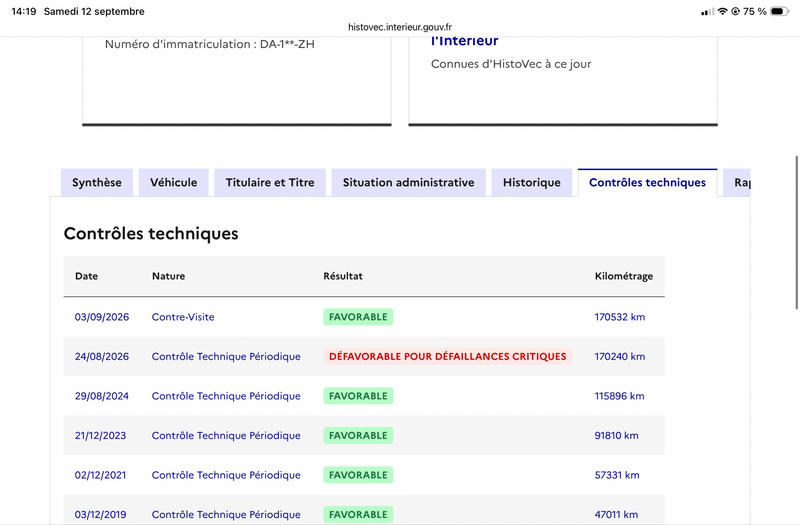Open the partially visible Rapport tab
Screen dimensions: 800x525
pyautogui.click(x=737, y=183)
